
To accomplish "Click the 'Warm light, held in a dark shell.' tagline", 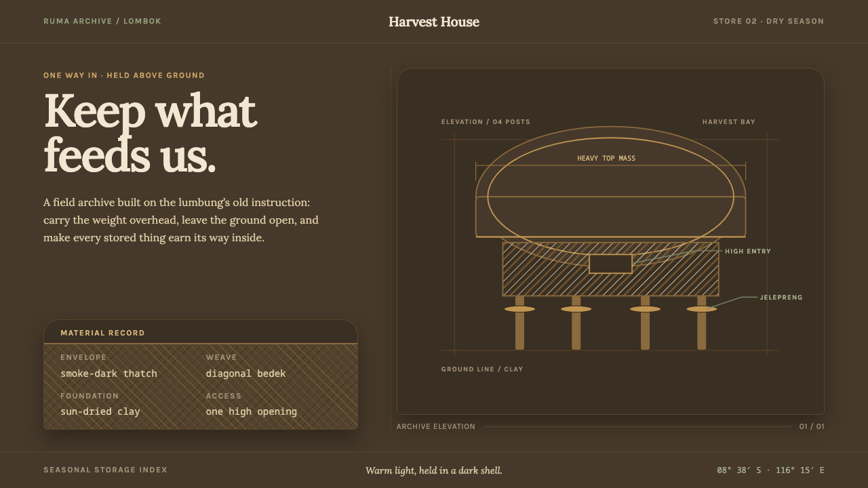I will coord(434,470).
